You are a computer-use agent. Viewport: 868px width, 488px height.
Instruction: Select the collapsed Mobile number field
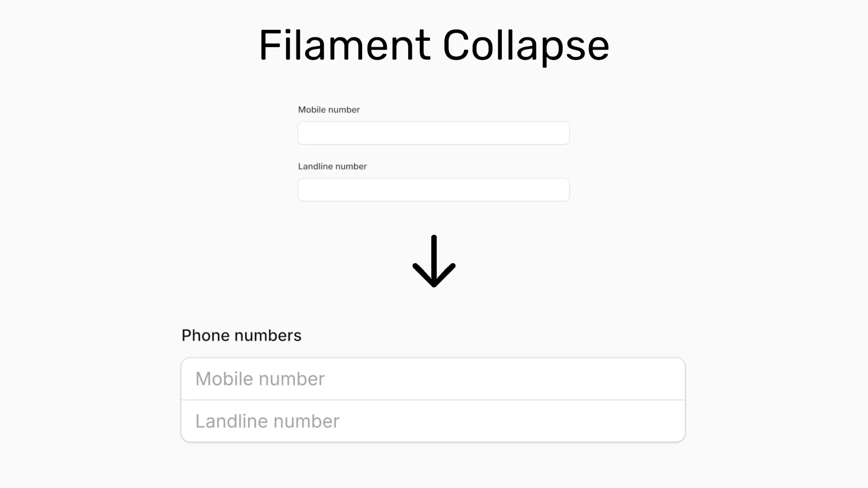tap(433, 379)
